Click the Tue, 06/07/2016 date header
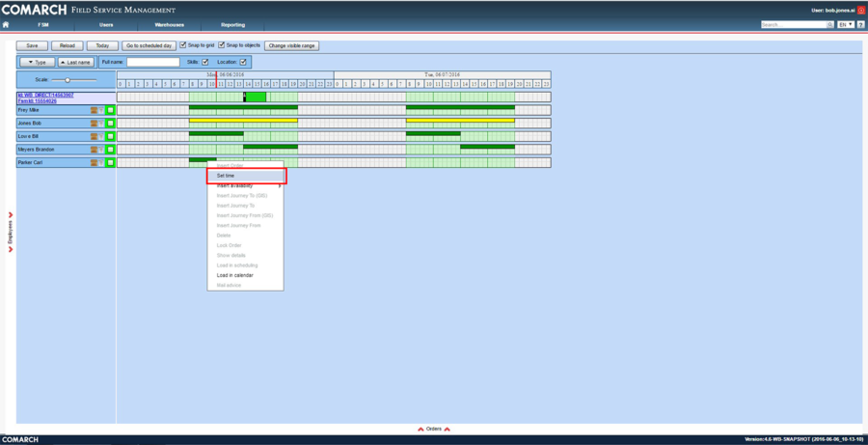 443,75
